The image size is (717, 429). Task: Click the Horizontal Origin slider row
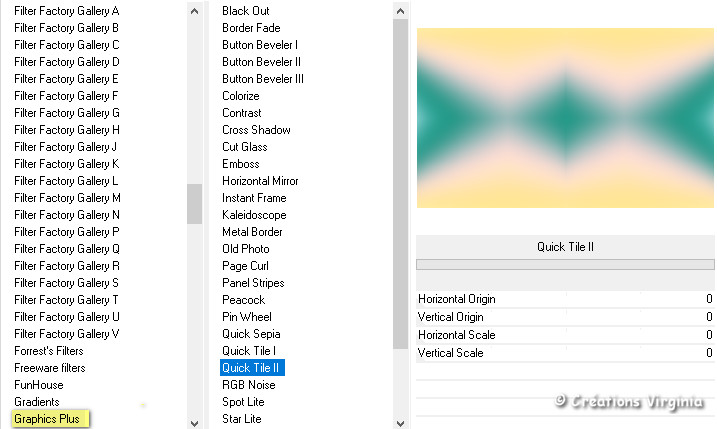click(565, 299)
